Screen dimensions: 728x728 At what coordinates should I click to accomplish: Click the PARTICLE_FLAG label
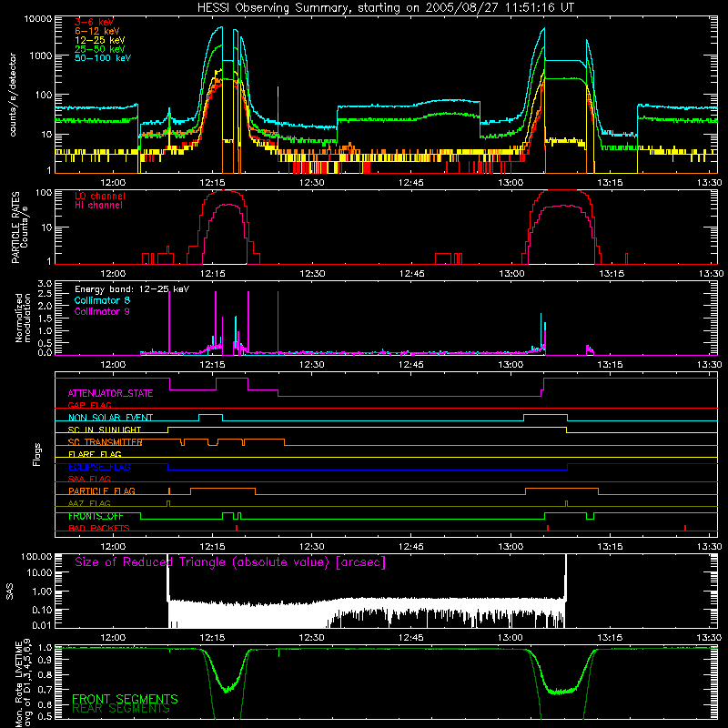point(102,491)
